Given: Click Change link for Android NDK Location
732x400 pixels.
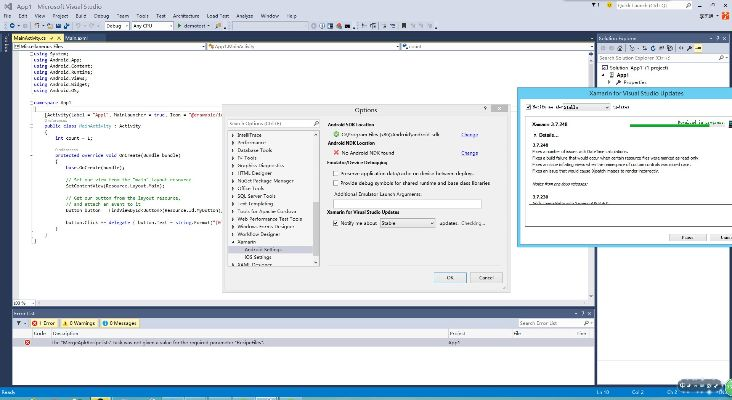Looking at the screenshot, I should tap(469, 153).
